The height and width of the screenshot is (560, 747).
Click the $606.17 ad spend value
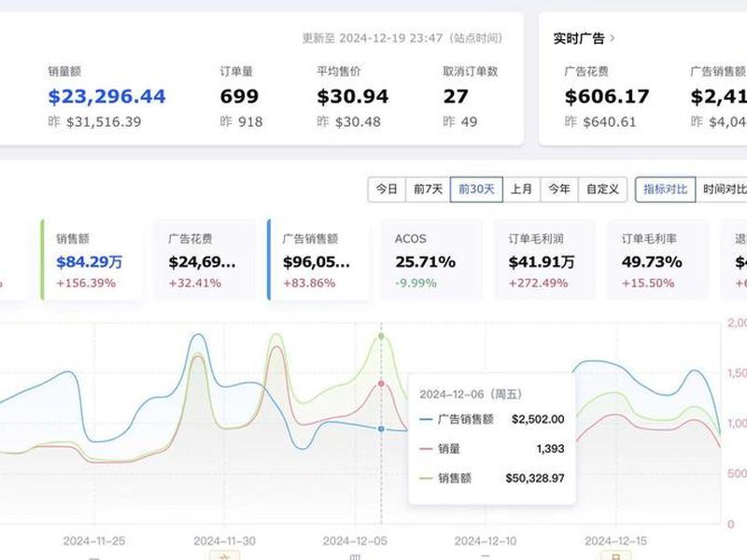[x=607, y=97]
